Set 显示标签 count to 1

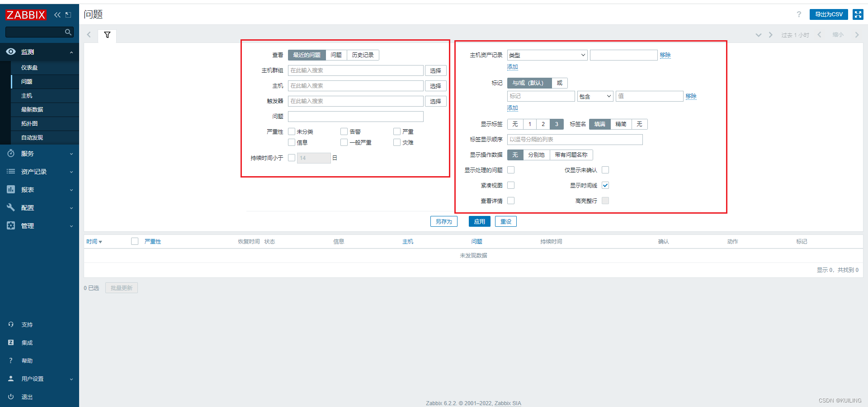(x=529, y=124)
